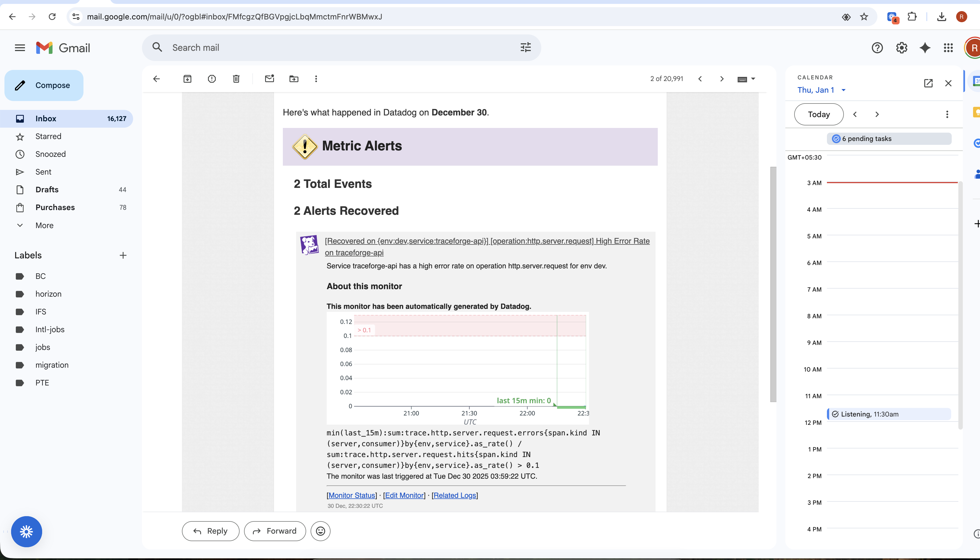This screenshot has height=560, width=980.
Task: Delete the email with trash icon
Action: coord(236,79)
